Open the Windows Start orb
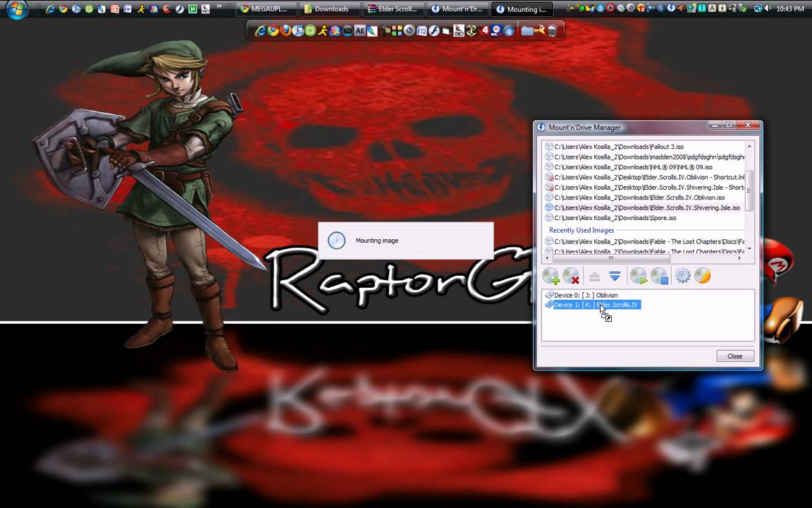This screenshot has height=508, width=812. [17, 8]
